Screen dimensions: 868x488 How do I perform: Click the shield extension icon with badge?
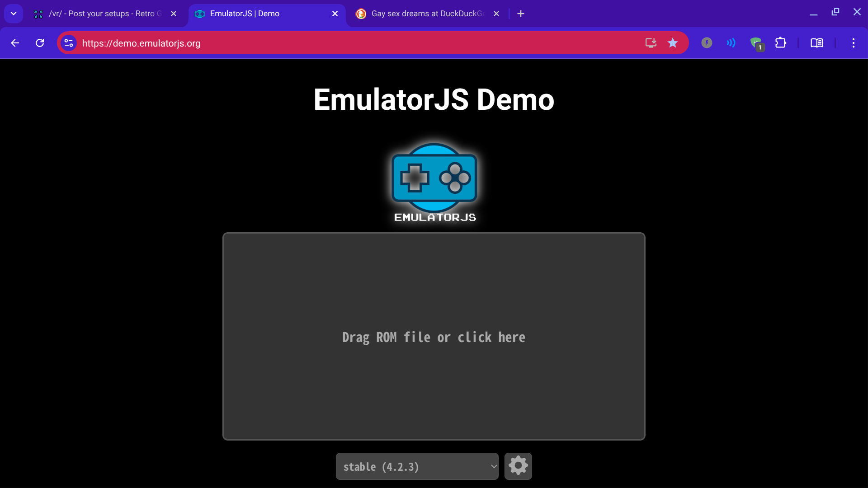[x=756, y=43]
